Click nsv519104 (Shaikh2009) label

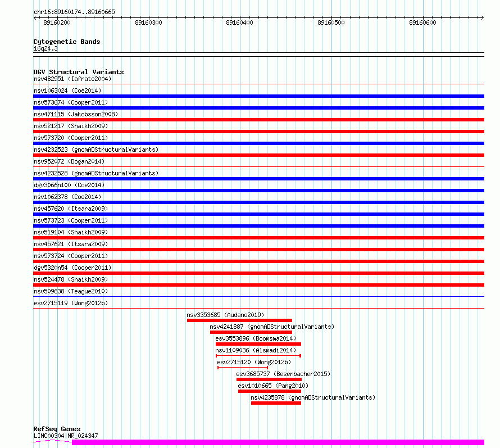click(71, 232)
